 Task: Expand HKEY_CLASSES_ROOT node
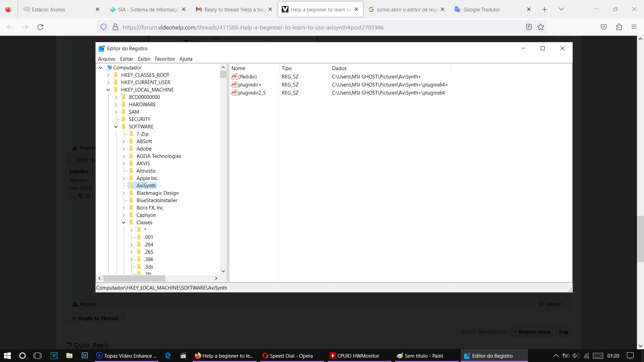108,75
